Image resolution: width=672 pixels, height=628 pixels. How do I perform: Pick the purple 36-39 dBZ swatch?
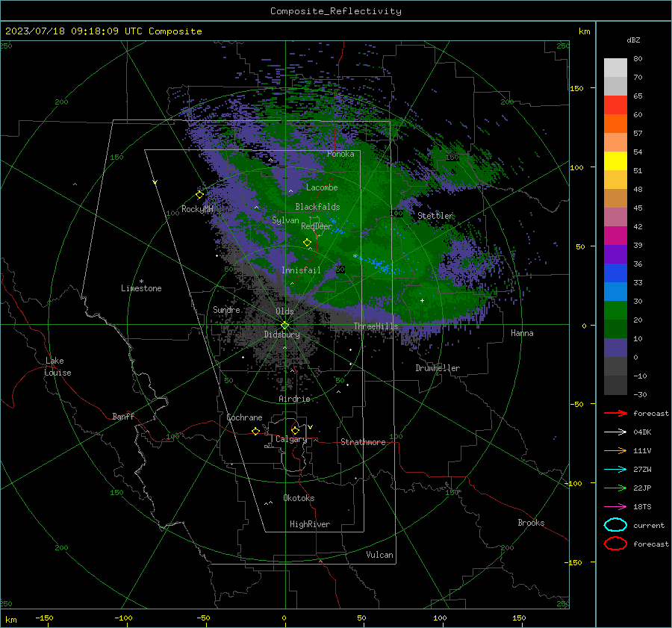(615, 254)
